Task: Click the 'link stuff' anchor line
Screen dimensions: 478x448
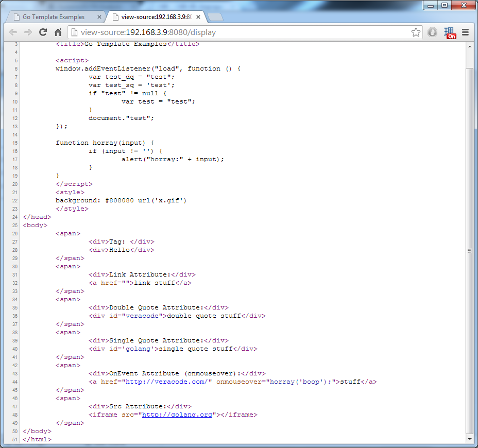Action: coord(140,283)
